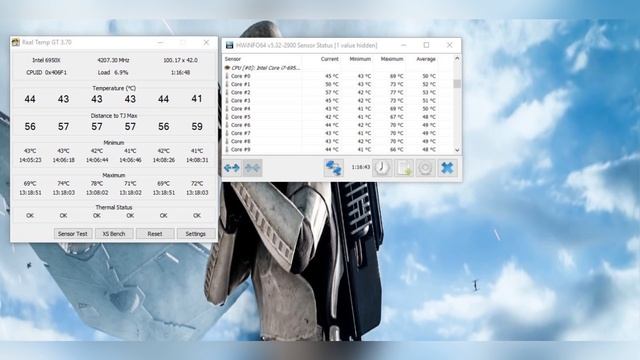
Task: Click Reset button in Real Temp
Action: (x=155, y=234)
